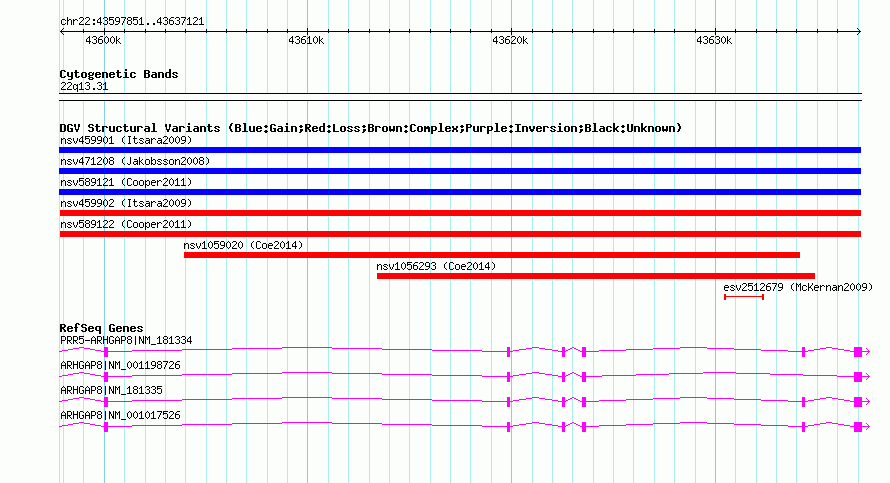Open the DGV Structural Variants track title
The image size is (890, 483).
click(371, 128)
